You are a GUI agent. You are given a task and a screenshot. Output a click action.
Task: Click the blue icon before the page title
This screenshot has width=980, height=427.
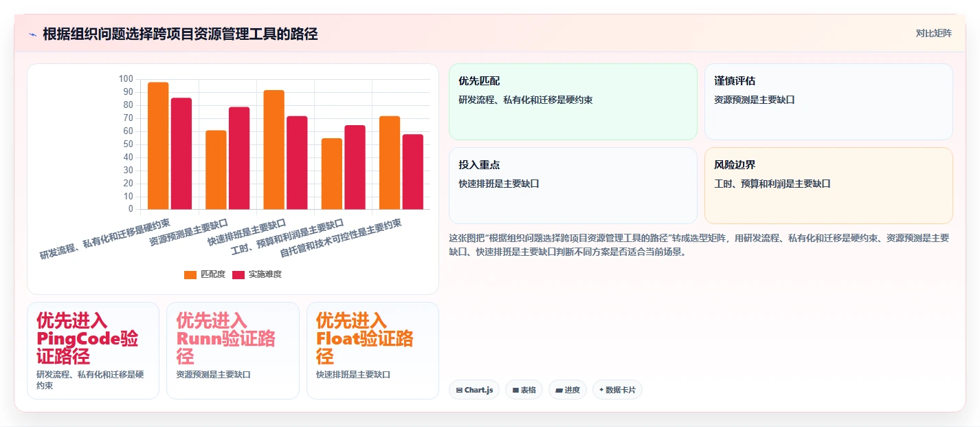32,34
